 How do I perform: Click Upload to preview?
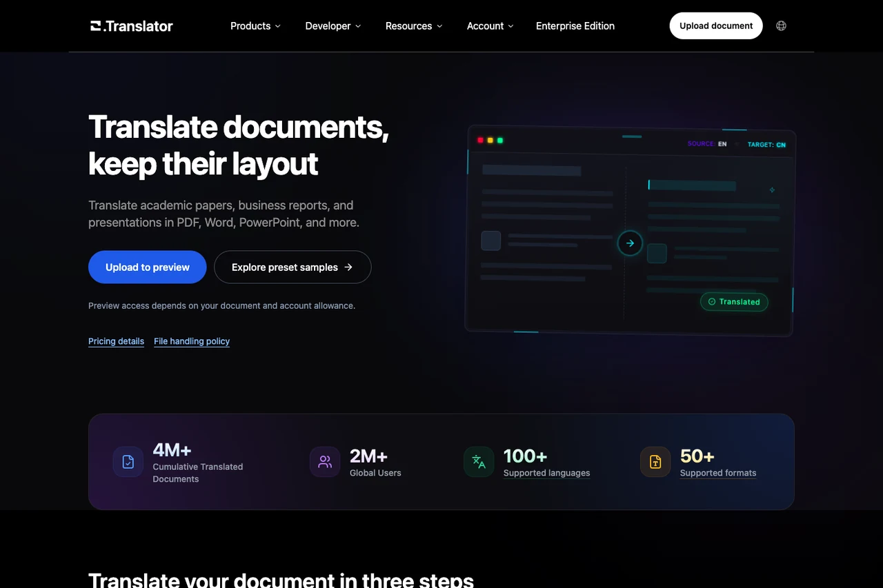pos(148,267)
